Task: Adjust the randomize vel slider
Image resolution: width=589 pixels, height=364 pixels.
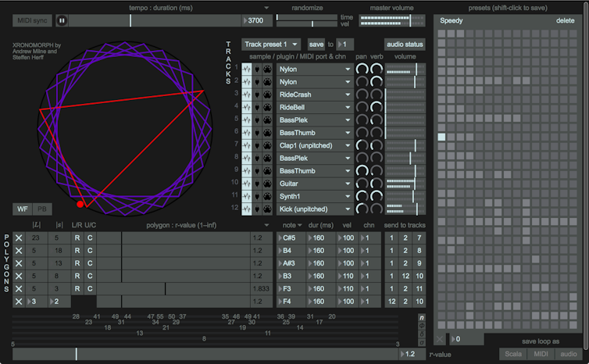Action: pos(307,24)
